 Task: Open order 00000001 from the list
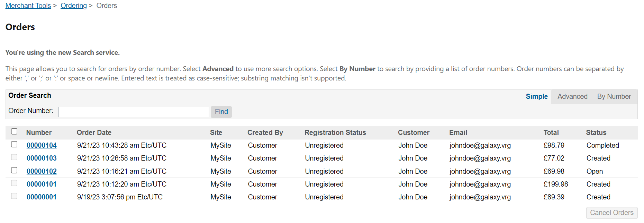click(x=42, y=197)
